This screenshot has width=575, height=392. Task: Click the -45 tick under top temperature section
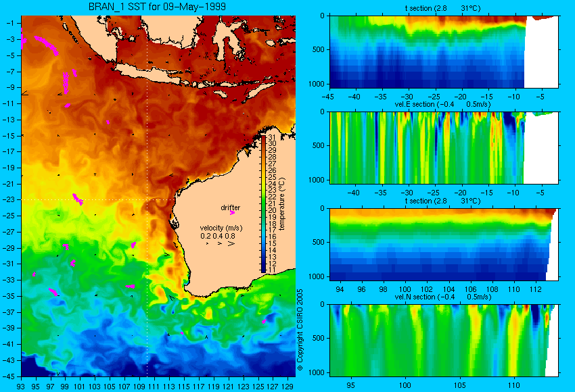(328, 97)
